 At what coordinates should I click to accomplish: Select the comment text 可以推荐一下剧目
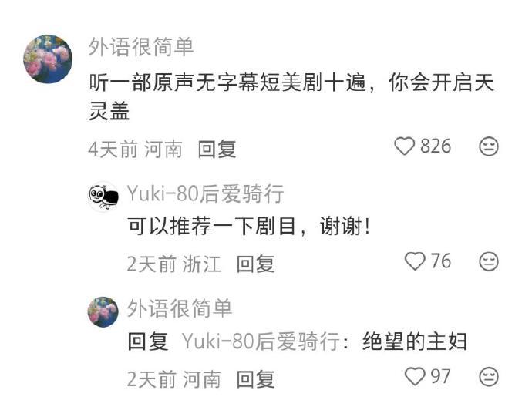coord(249,226)
